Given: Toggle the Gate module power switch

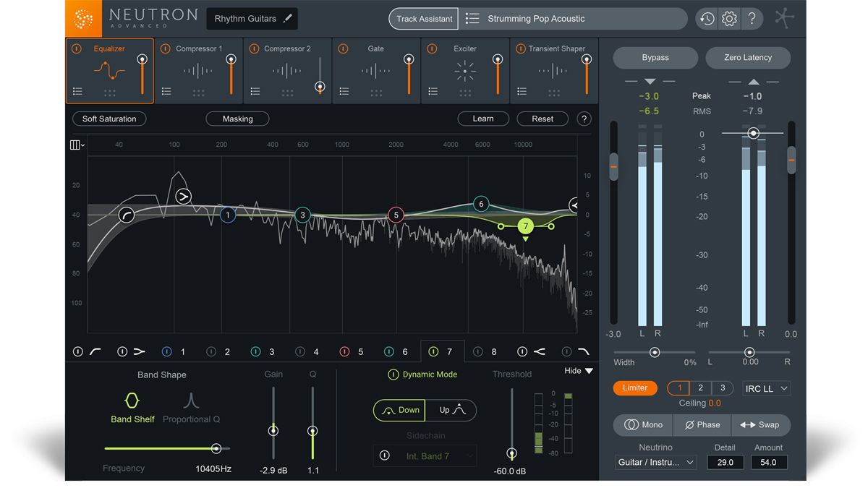Looking at the screenshot, I should 343,48.
